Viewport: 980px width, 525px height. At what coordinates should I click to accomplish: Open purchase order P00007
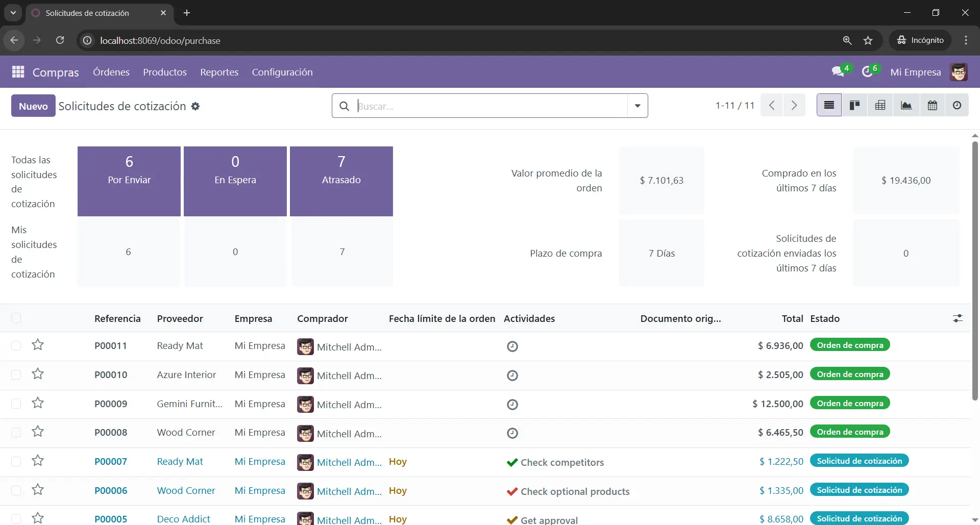(111, 462)
